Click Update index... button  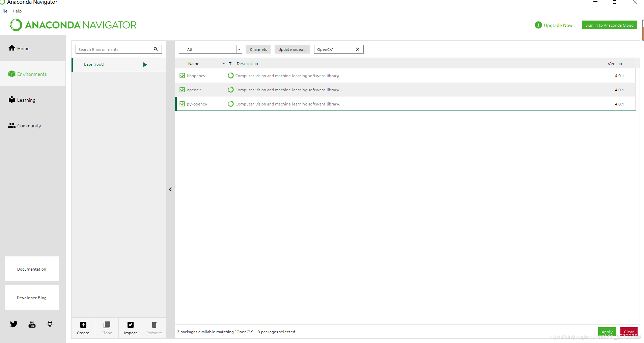click(292, 49)
